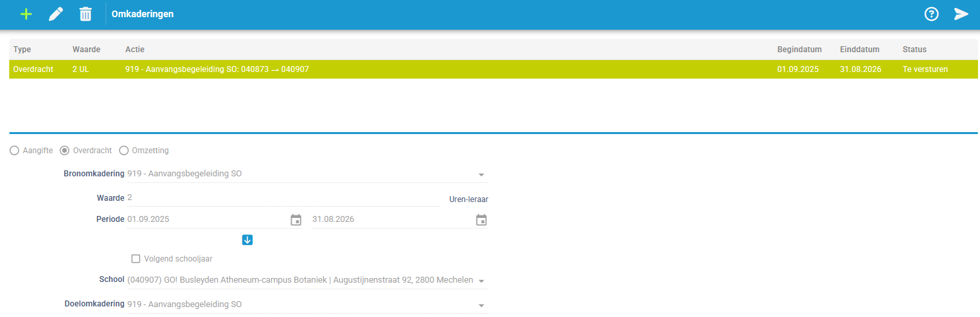Expand the Bronomkadering dropdown
This screenshot has height=317, width=980.
(481, 175)
